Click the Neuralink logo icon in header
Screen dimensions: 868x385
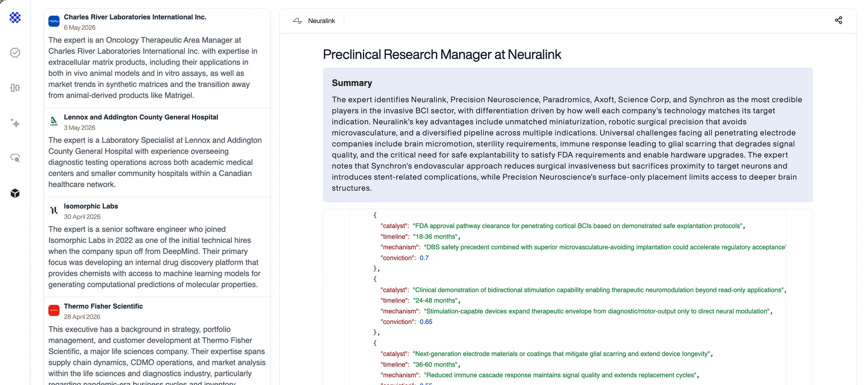pos(297,21)
